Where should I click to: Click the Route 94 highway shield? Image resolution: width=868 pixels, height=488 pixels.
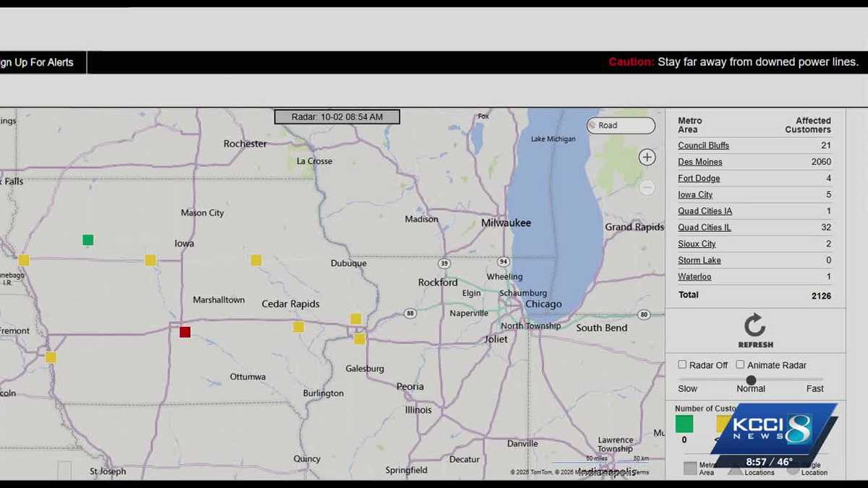[503, 261]
